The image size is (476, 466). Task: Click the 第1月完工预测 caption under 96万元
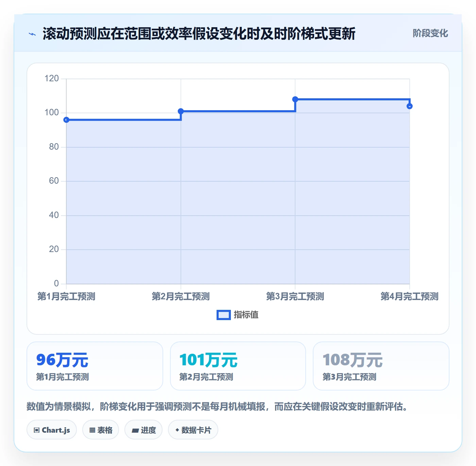pyautogui.click(x=63, y=377)
